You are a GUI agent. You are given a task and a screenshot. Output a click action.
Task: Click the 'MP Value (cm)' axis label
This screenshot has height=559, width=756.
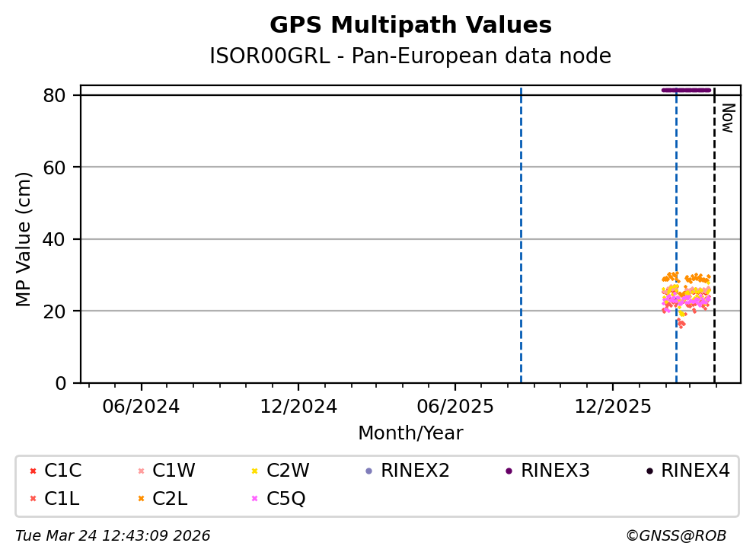pyautogui.click(x=24, y=239)
